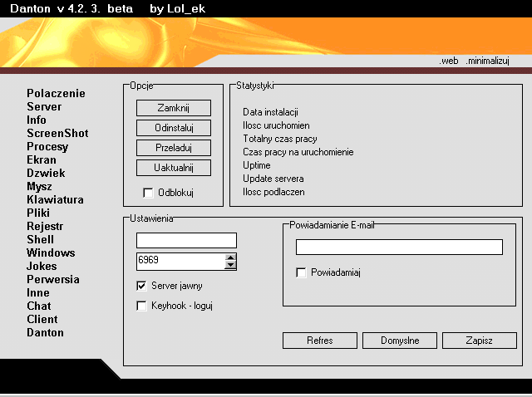Uncheck the Server jawny checkbox
Viewport: 532px width, 397px height.
click(142, 286)
